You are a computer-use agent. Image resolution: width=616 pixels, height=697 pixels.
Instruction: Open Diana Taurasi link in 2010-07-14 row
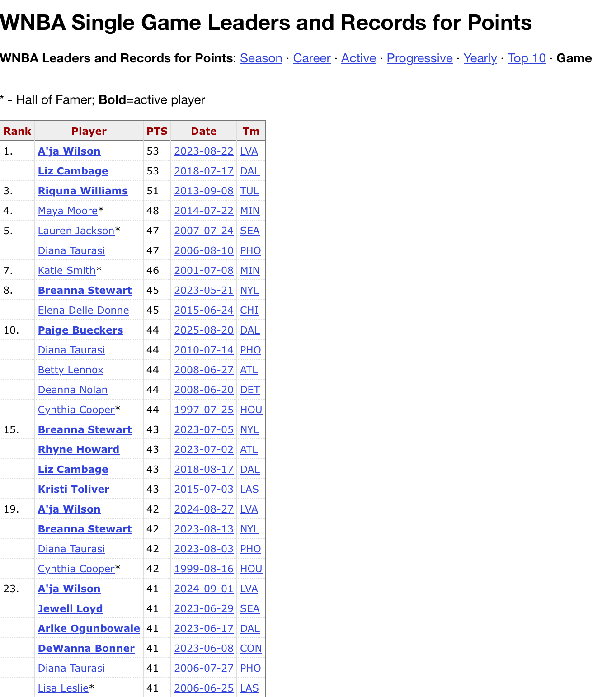71,350
